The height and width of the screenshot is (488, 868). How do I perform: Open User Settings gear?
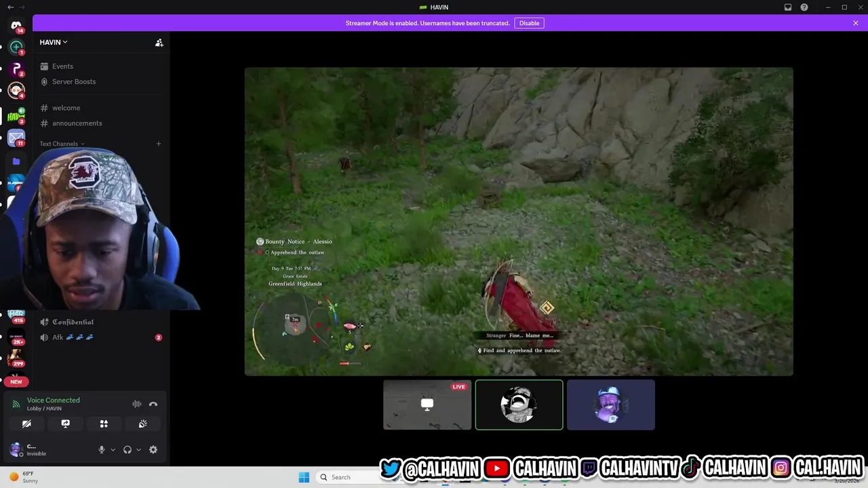coord(153,449)
